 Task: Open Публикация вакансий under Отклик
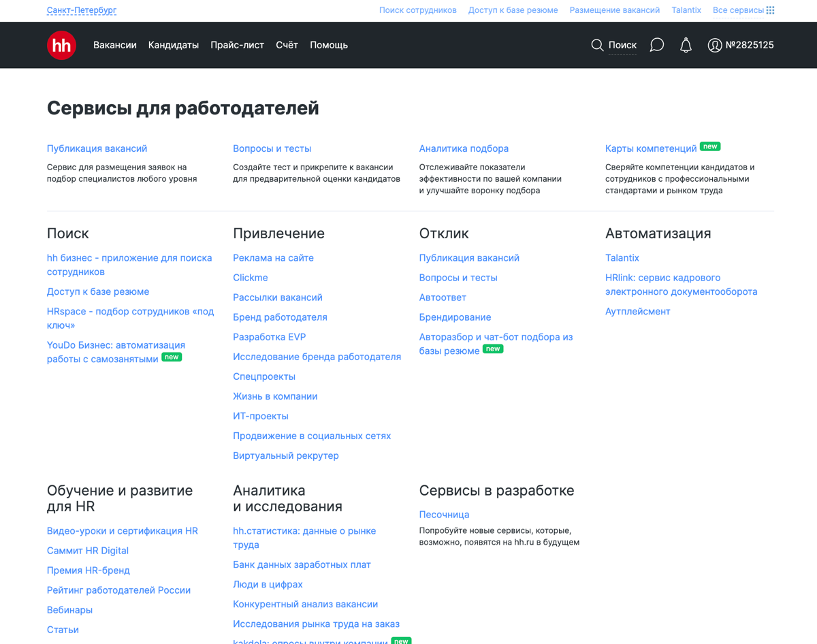[469, 258]
